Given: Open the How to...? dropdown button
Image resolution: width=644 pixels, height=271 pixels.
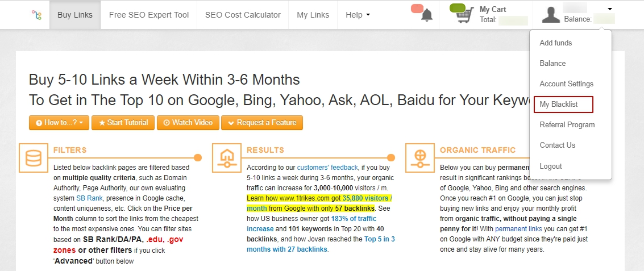Looking at the screenshot, I should click(59, 123).
